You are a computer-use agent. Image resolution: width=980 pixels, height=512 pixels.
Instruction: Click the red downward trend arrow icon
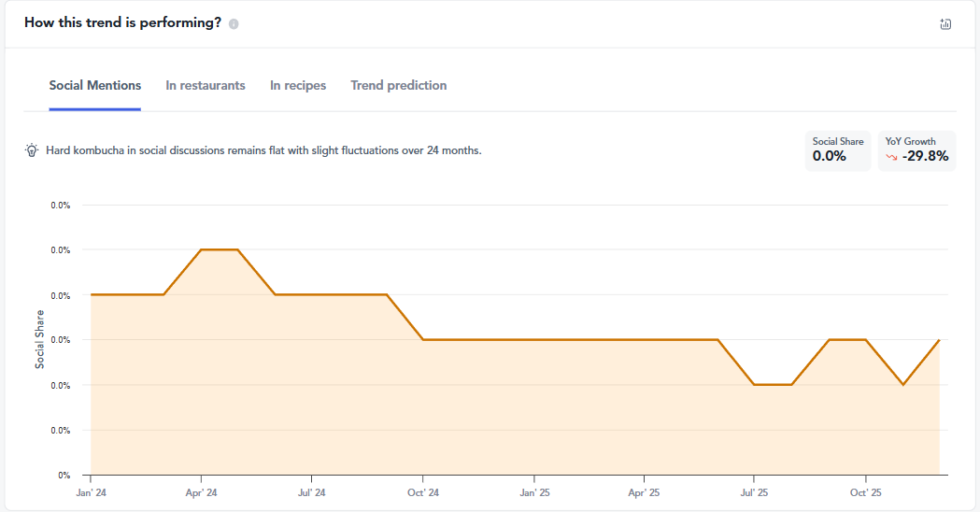(x=891, y=157)
